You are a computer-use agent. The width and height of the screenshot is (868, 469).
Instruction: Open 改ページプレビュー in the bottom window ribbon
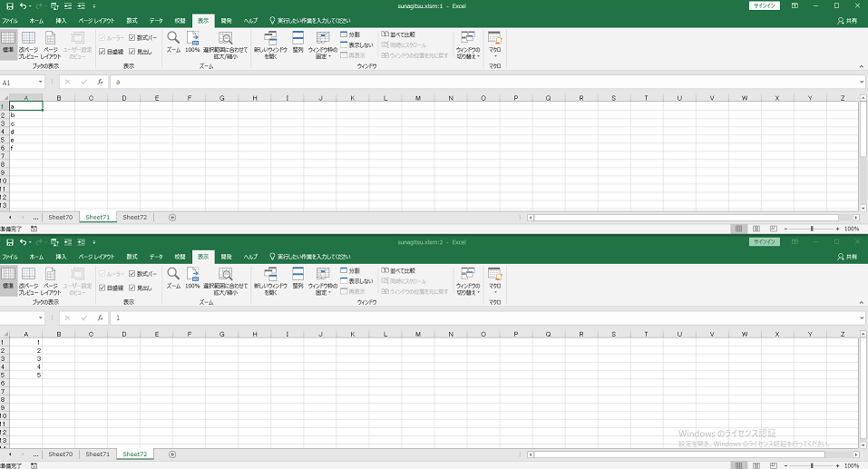tap(28, 281)
